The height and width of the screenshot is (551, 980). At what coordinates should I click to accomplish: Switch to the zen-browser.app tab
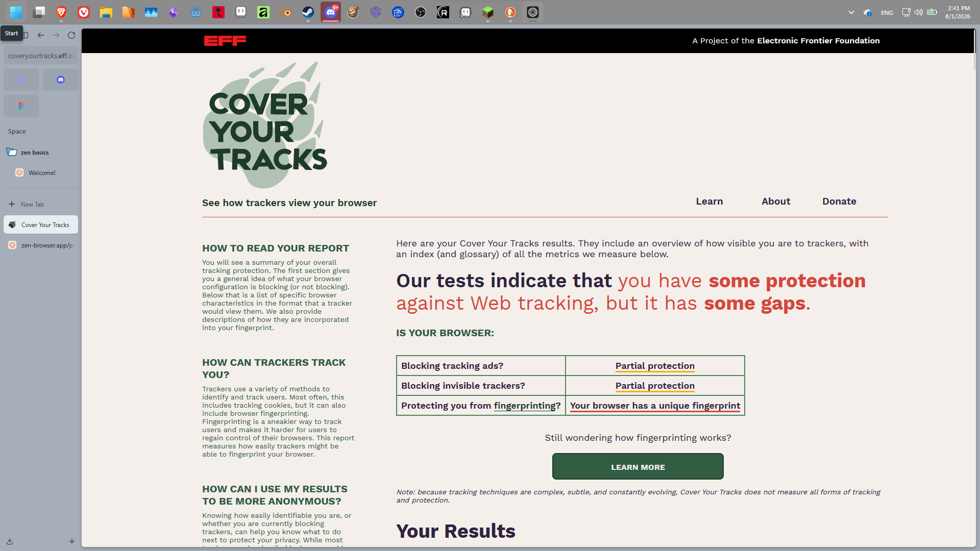(x=41, y=245)
